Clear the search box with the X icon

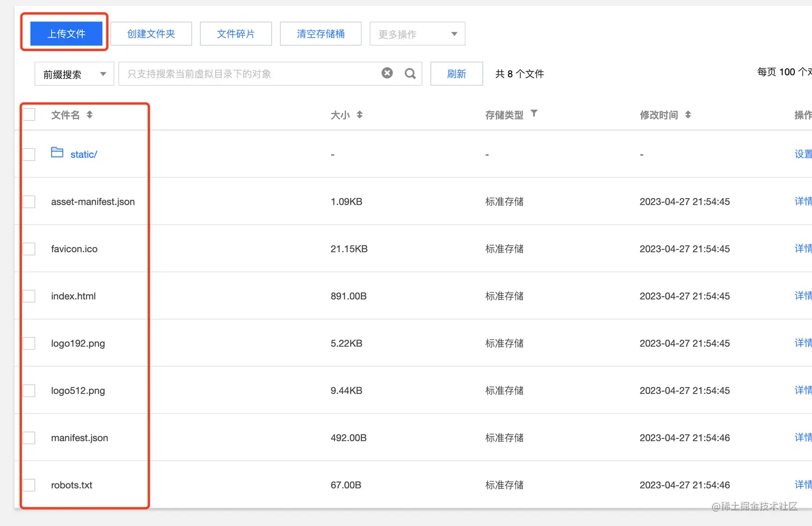pos(387,73)
